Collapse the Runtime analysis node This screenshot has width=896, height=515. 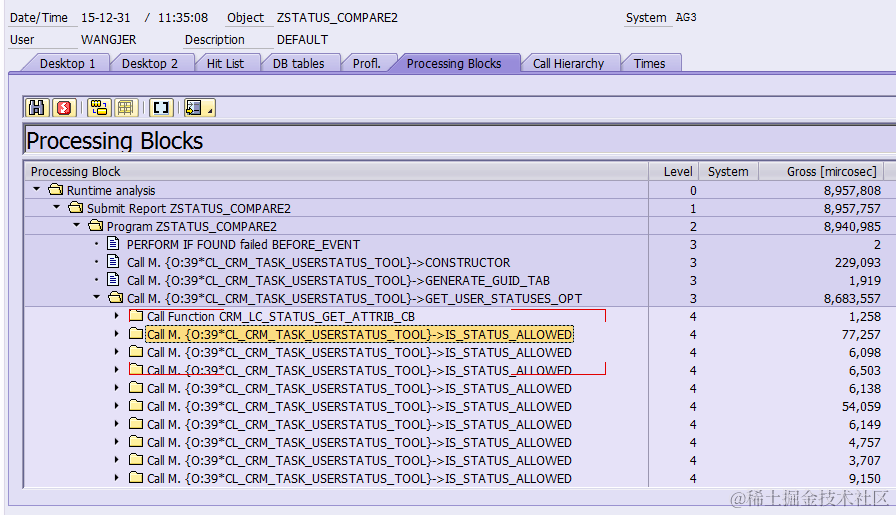pos(37,189)
